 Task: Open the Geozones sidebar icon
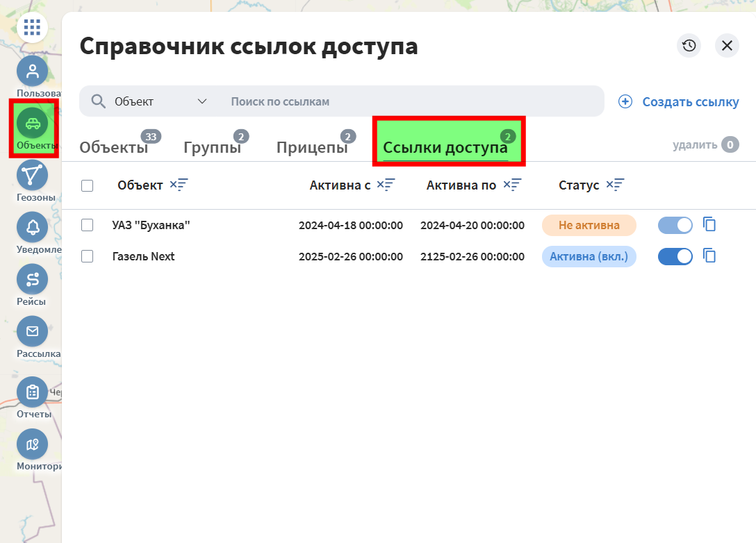[32, 175]
